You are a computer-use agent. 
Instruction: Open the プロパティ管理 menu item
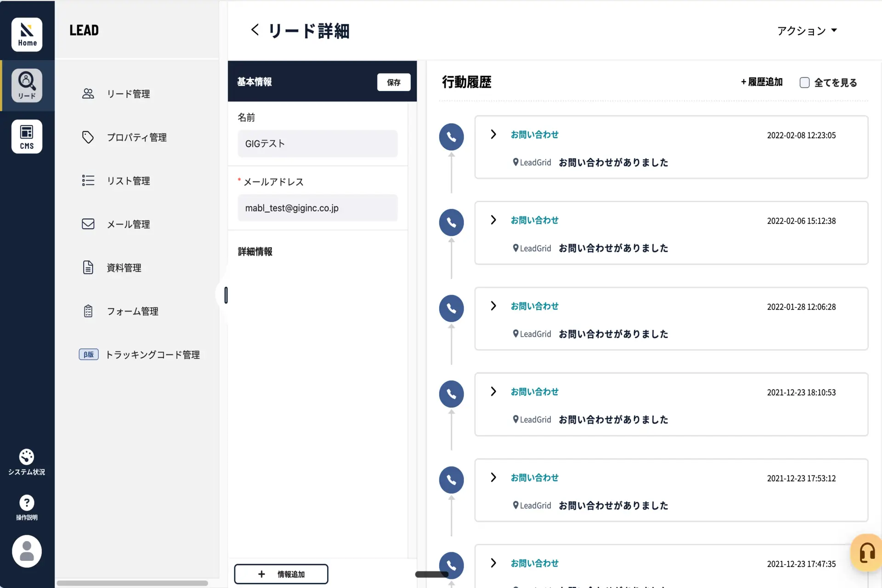click(137, 137)
